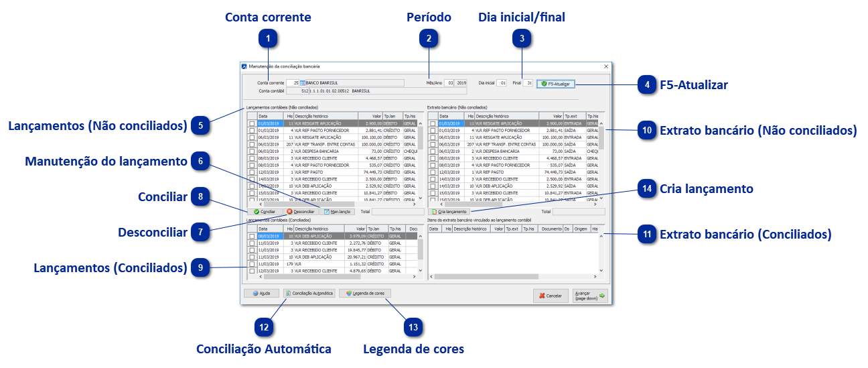Check Conciliados row VLR RECEBIDO CLIENTE 19.845,77
Viewport: 868px width, 368px height.
252,250
